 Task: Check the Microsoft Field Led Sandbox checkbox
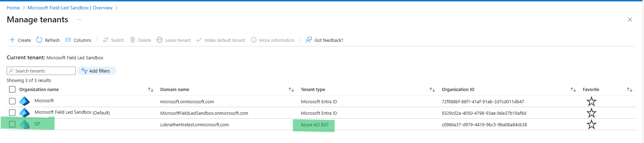[12, 113]
